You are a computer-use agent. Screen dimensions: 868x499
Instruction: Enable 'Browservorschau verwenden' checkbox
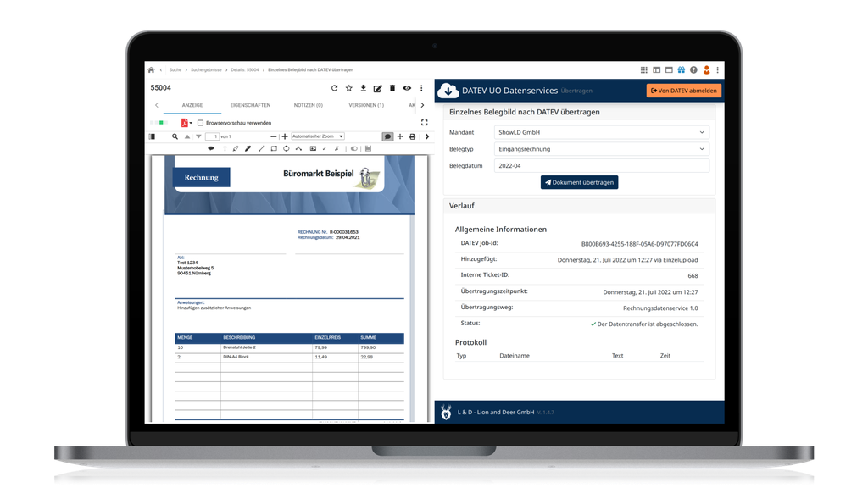click(x=200, y=123)
